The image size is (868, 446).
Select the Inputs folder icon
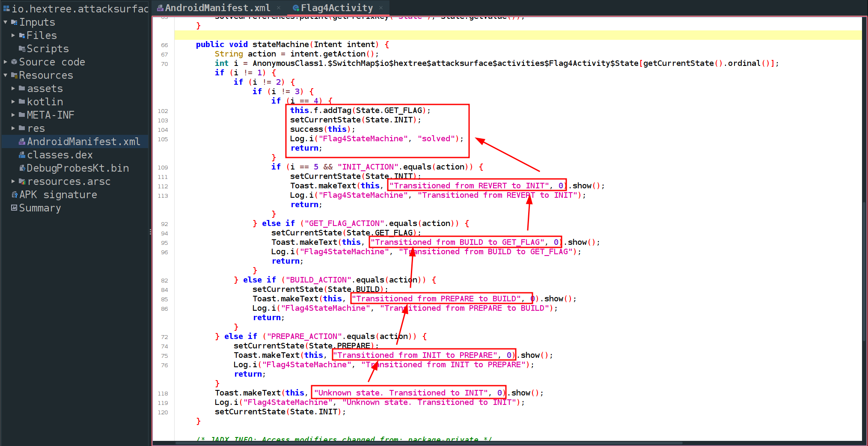click(x=14, y=22)
